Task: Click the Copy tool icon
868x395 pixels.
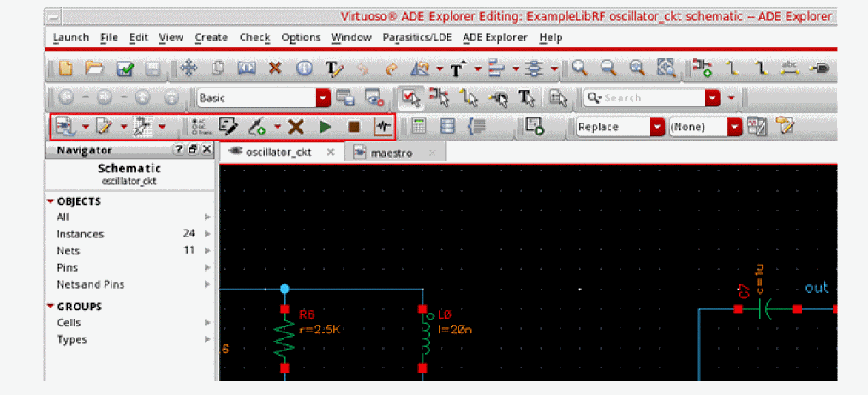Action: tap(218, 68)
